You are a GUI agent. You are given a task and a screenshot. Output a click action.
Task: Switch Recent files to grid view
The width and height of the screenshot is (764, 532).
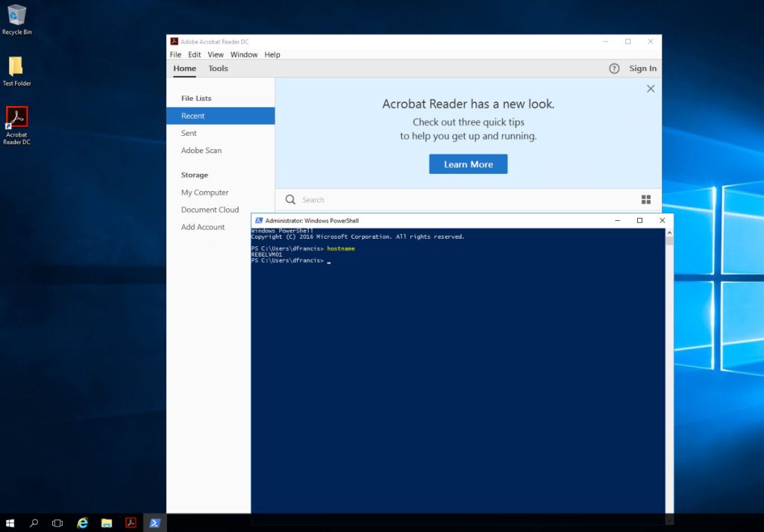coord(646,199)
